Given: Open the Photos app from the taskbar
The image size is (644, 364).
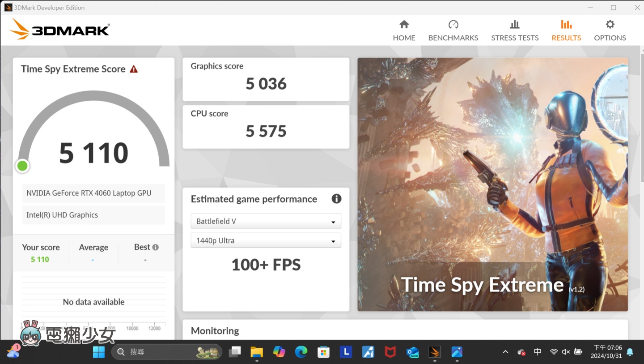Looking at the screenshot, I should (x=457, y=352).
